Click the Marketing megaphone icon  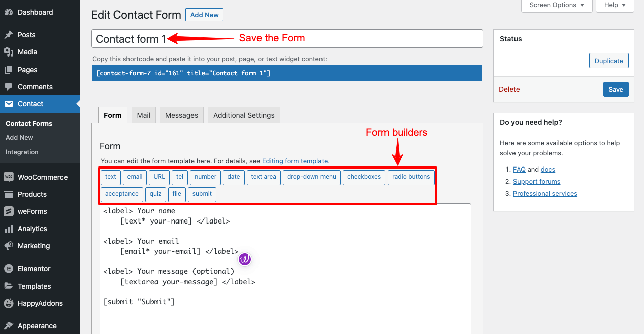[x=9, y=246]
